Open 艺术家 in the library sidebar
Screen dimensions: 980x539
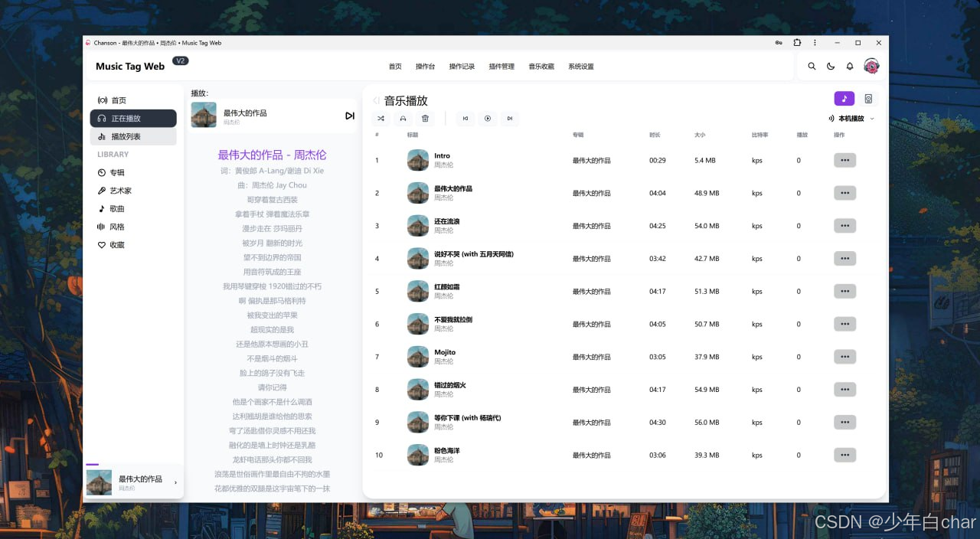120,191
